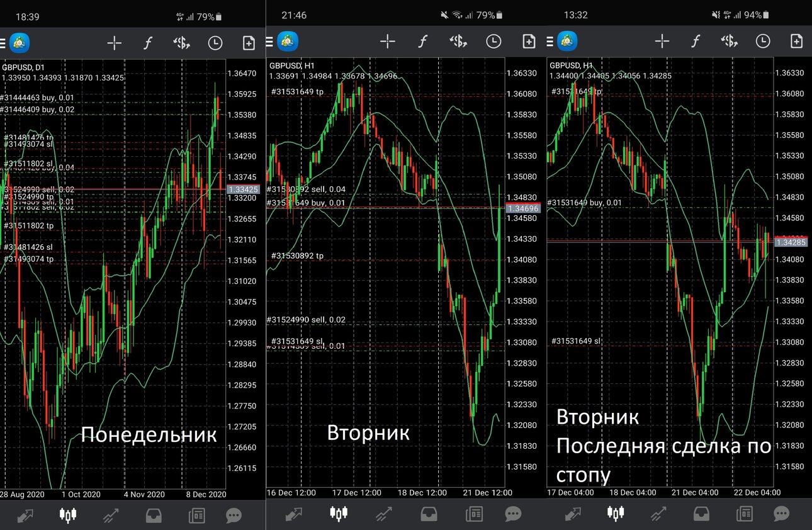Activate crosshair tool in the 21:46 screen
Image resolution: width=812 pixels, height=530 pixels.
click(388, 42)
